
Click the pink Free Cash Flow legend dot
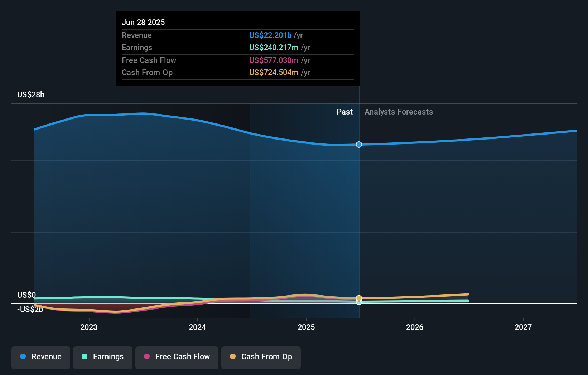pyautogui.click(x=146, y=357)
